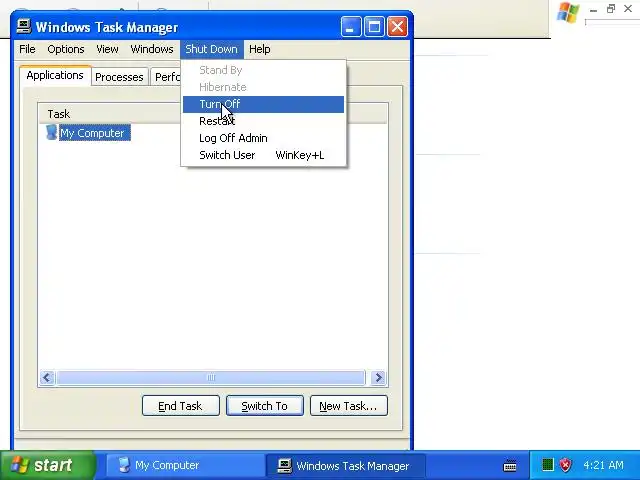
Task: Select Switch User menu entry
Action: (263, 156)
